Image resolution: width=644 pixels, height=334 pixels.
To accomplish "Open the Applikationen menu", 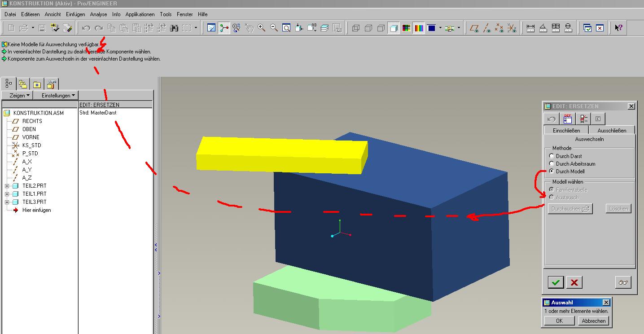I will pyautogui.click(x=140, y=14).
